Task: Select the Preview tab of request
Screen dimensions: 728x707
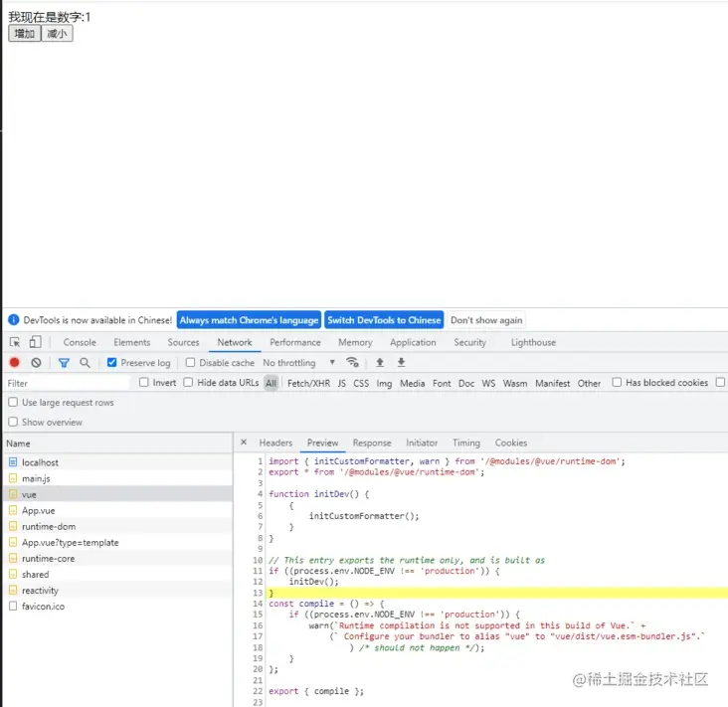Action: pyautogui.click(x=322, y=442)
